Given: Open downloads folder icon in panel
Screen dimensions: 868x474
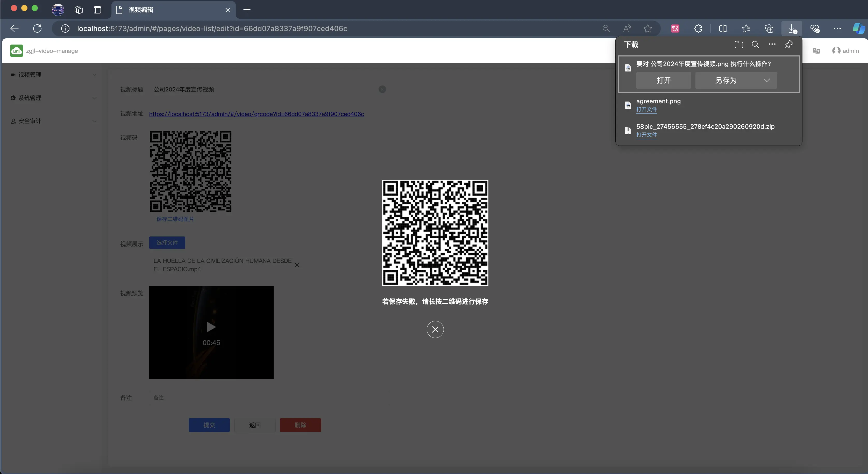Looking at the screenshot, I should click(x=739, y=45).
